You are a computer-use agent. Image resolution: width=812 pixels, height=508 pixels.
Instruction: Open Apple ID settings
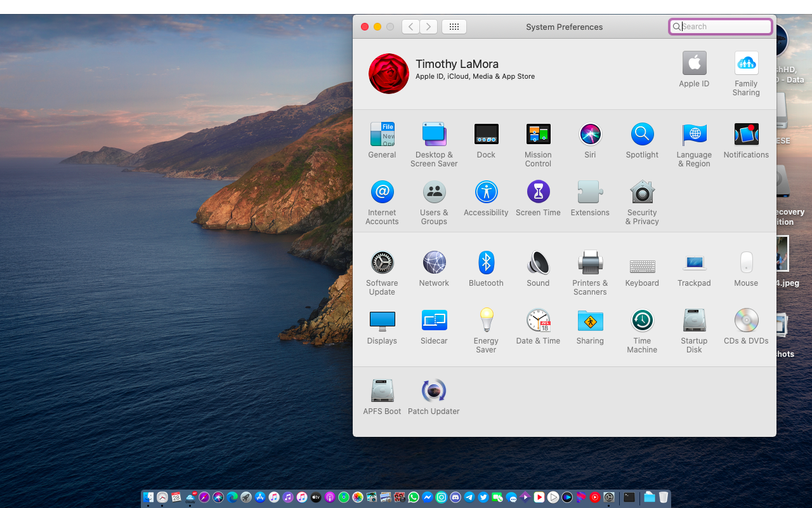coord(694,69)
